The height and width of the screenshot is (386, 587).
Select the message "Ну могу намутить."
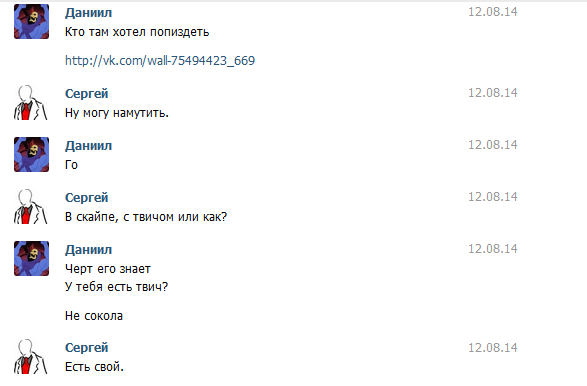(x=117, y=113)
